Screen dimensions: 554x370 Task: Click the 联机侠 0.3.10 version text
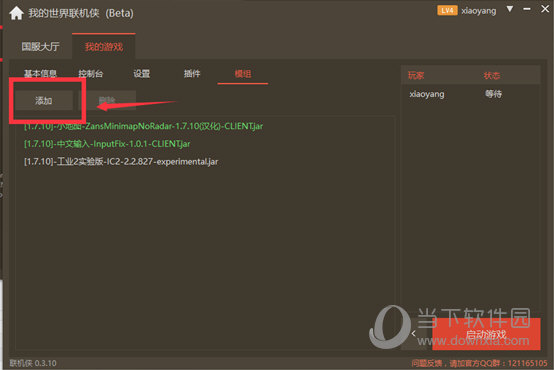click(x=33, y=363)
